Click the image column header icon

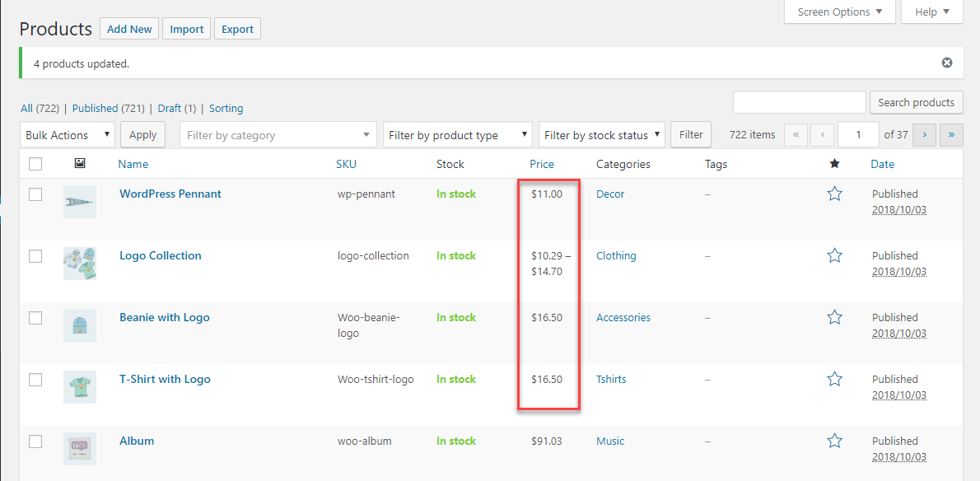click(x=79, y=164)
